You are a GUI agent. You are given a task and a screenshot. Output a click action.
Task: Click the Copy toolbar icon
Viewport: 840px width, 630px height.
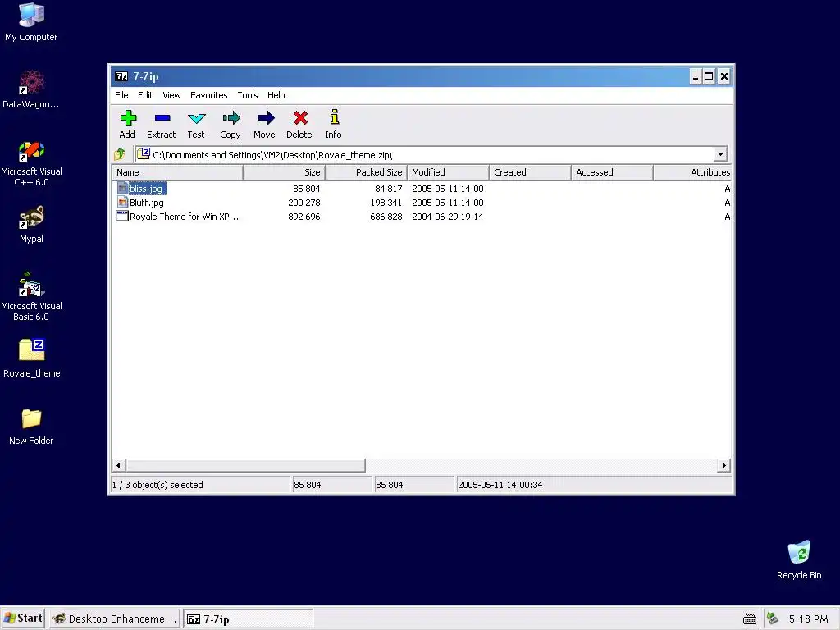point(231,118)
